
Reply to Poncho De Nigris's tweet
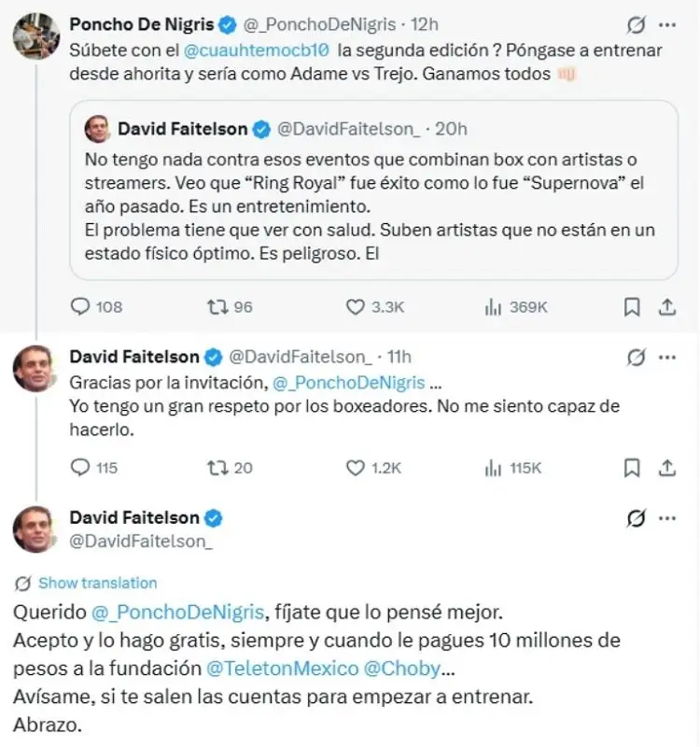(79, 306)
